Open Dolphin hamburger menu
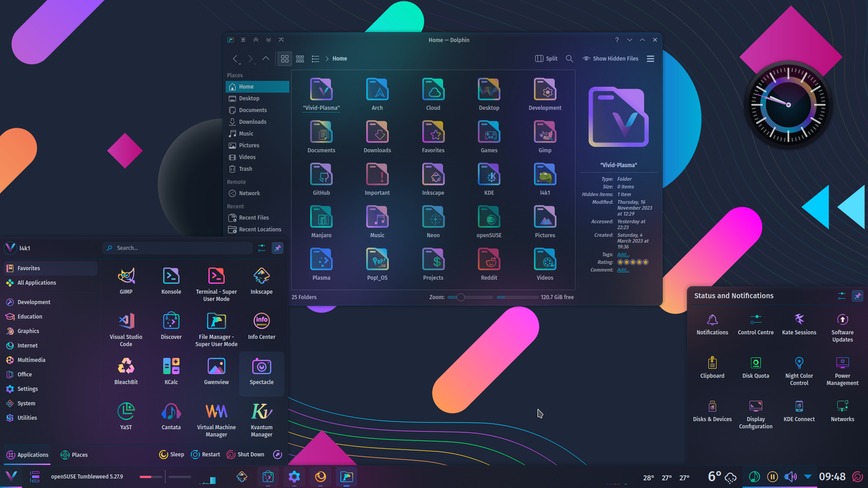Viewport: 868px width, 488px height. tap(651, 59)
